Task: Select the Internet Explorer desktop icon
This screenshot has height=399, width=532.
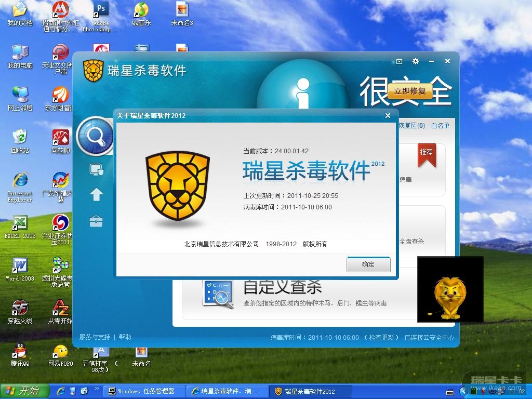Action: (x=20, y=187)
